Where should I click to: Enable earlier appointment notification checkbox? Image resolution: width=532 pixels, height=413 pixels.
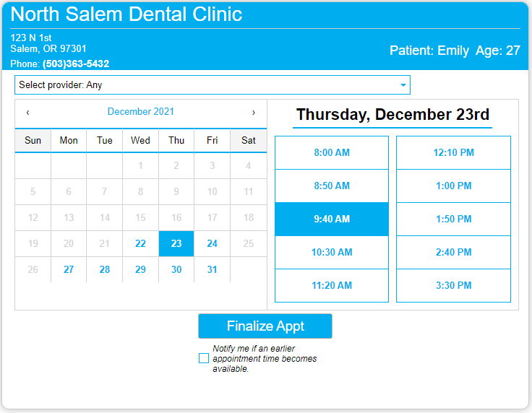(204, 358)
